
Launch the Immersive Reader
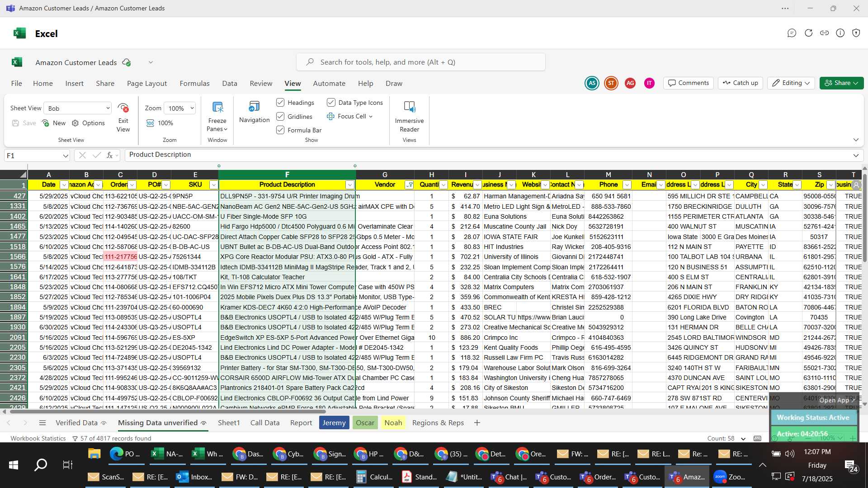pos(409,107)
